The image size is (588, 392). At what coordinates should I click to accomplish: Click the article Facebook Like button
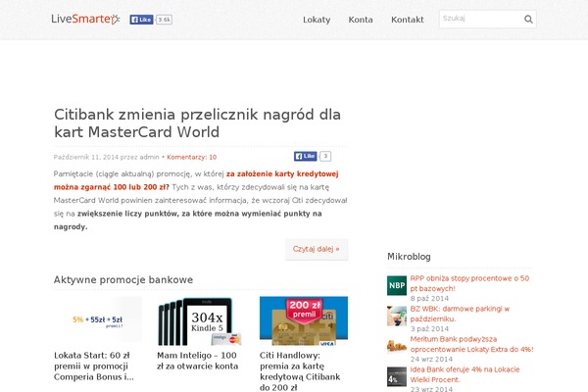305,156
